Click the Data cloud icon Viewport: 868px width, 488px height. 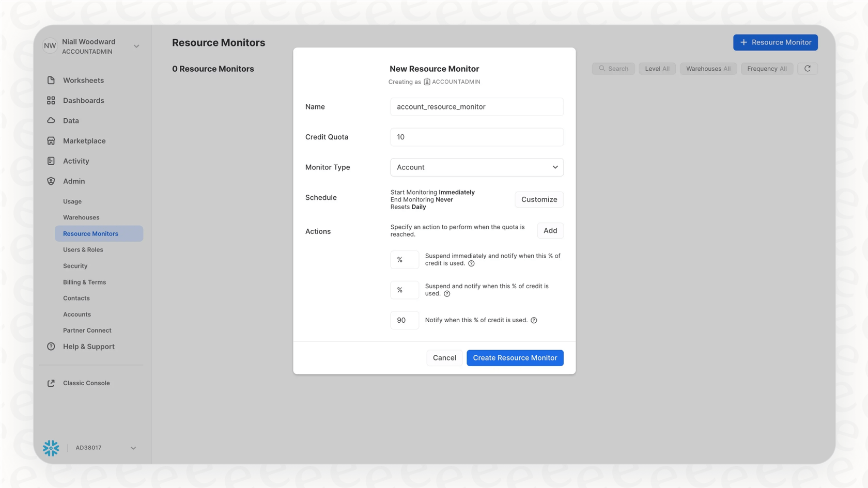[51, 120]
